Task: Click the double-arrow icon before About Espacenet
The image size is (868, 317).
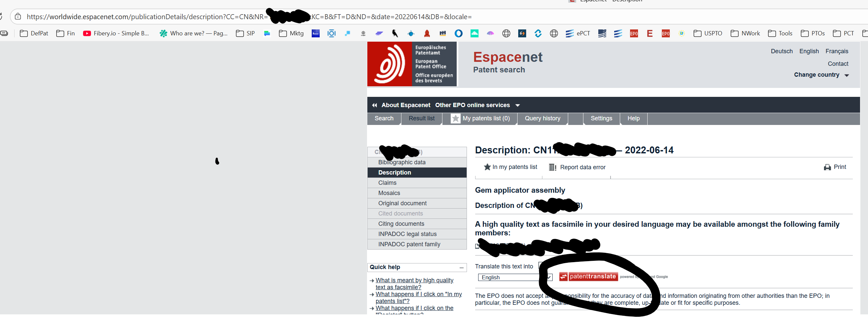Action: click(x=374, y=105)
